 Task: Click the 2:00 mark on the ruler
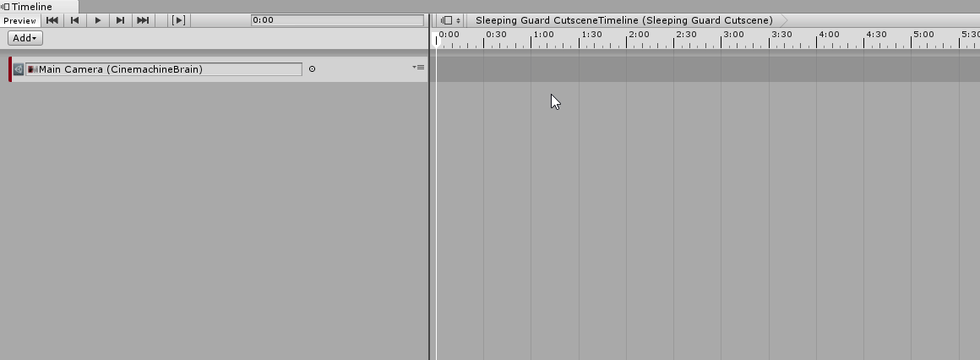pyautogui.click(x=639, y=35)
